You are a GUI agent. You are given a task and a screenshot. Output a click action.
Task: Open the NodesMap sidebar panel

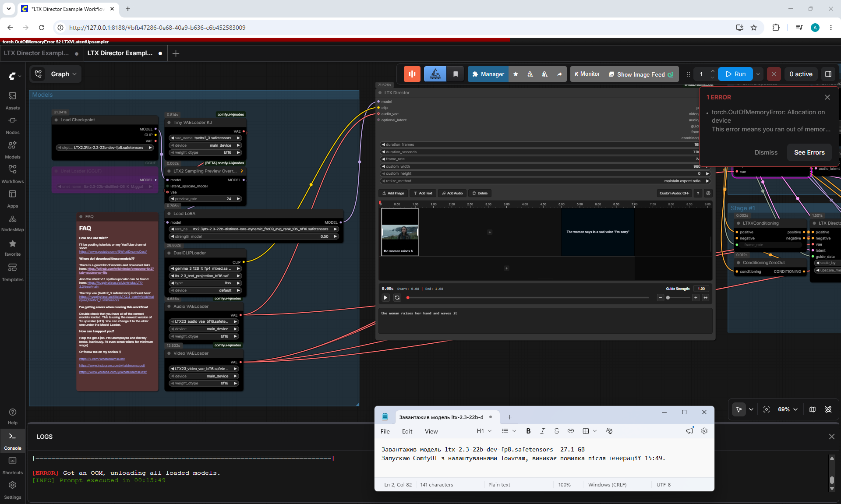pos(13,223)
